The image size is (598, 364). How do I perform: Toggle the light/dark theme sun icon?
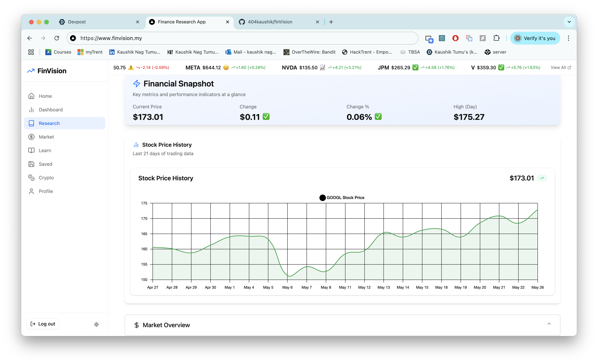coord(96,324)
